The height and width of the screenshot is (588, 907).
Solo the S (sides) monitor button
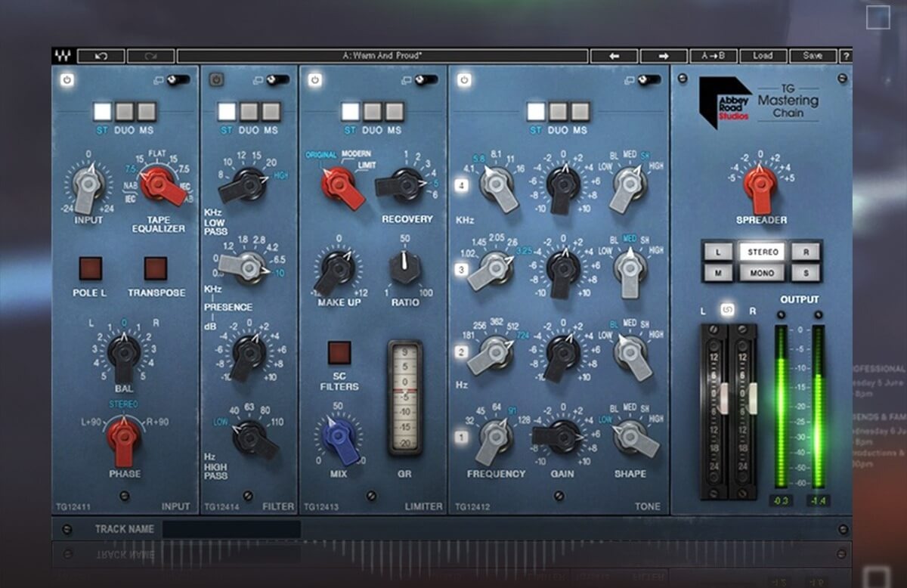coord(806,272)
